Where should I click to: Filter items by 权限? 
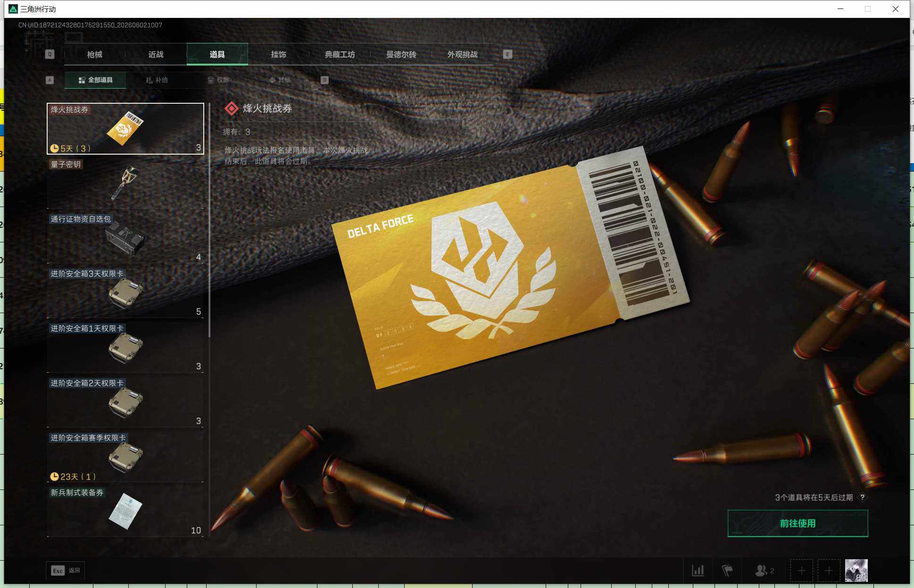(218, 80)
